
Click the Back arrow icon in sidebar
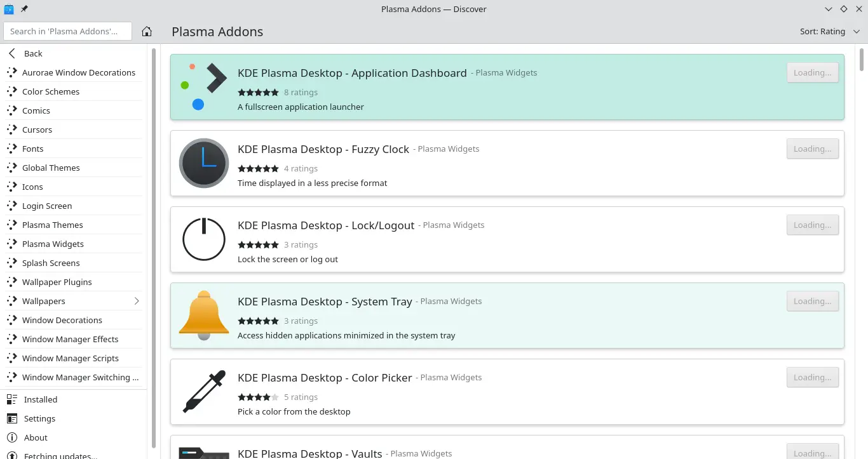12,53
